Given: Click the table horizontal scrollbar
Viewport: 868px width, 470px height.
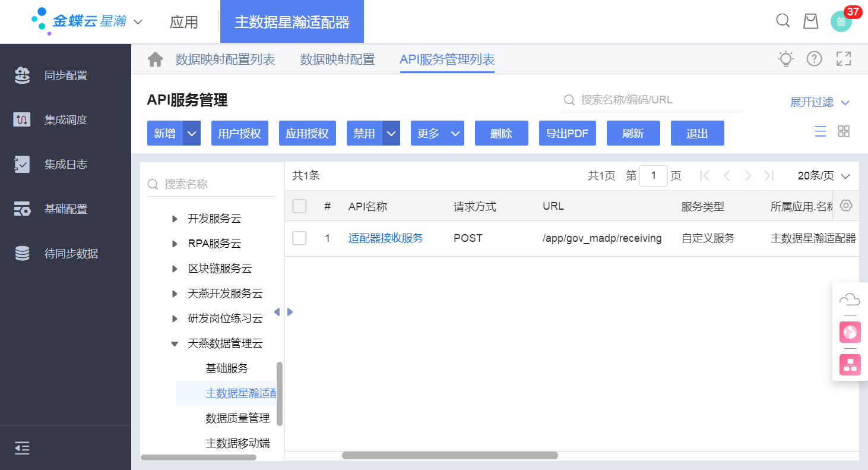Looking at the screenshot, I should (450, 455).
